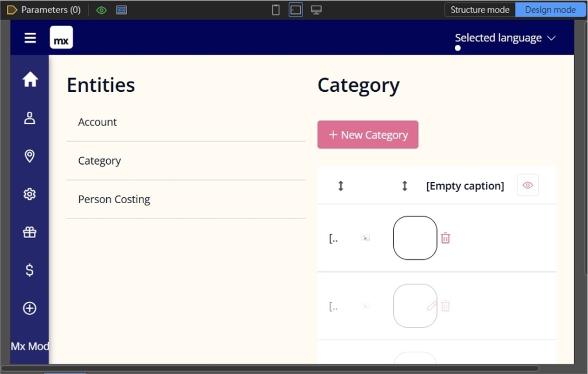Open the gear settings sidebar item
The image size is (588, 374).
coord(30,194)
